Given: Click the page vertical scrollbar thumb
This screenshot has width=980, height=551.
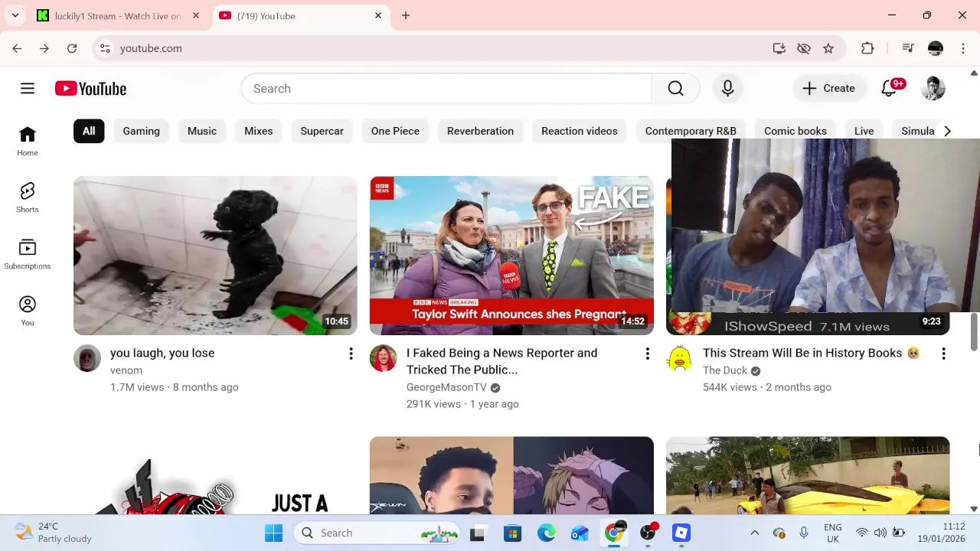Looking at the screenshot, I should [974, 331].
